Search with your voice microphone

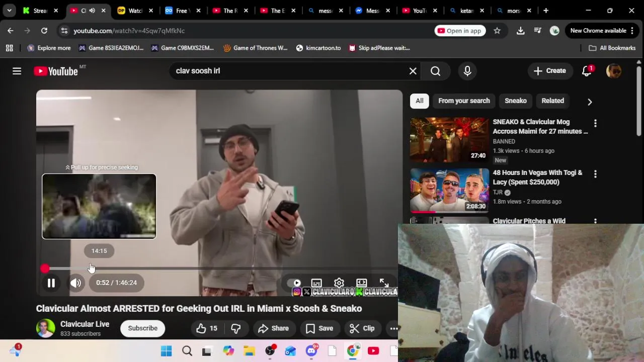click(467, 71)
